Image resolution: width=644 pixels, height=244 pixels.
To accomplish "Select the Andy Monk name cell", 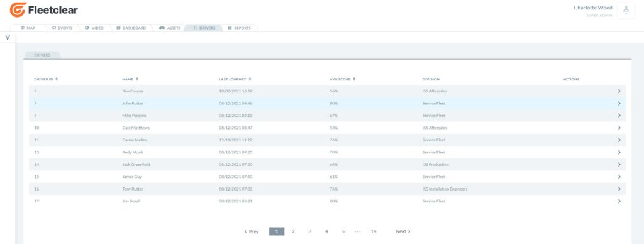I will pyautogui.click(x=132, y=152).
